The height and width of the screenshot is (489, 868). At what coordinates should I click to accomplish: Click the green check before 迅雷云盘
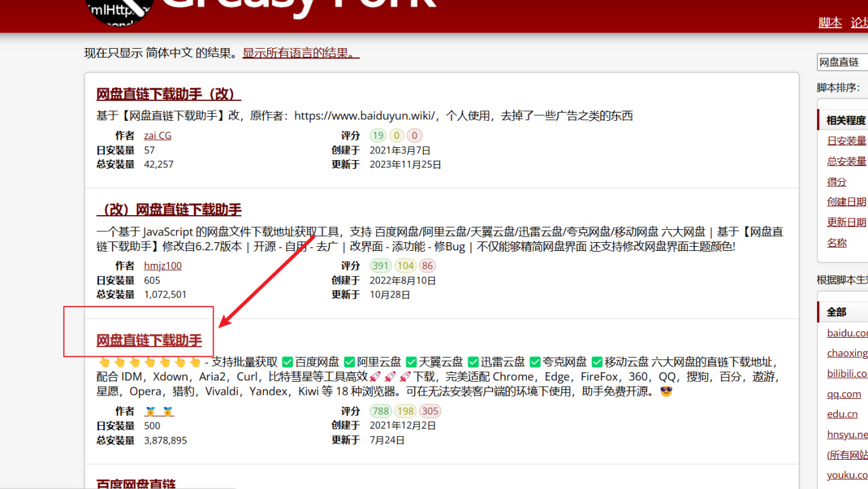473,362
